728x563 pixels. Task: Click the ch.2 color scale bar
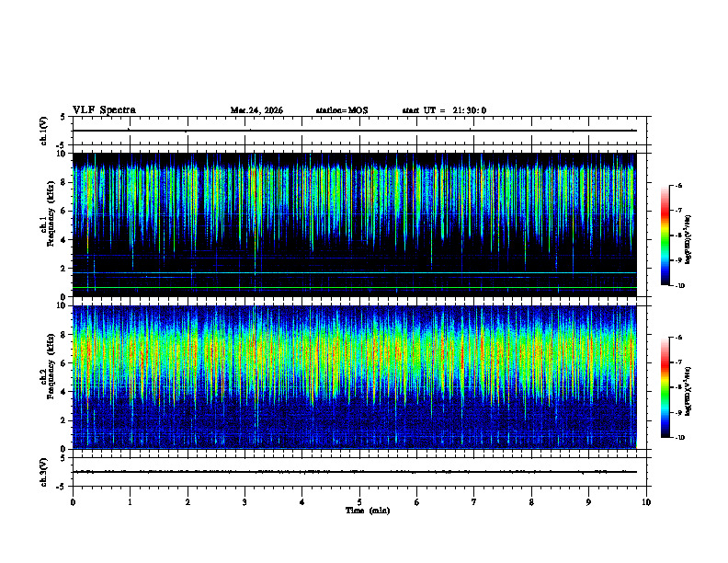coord(665,387)
